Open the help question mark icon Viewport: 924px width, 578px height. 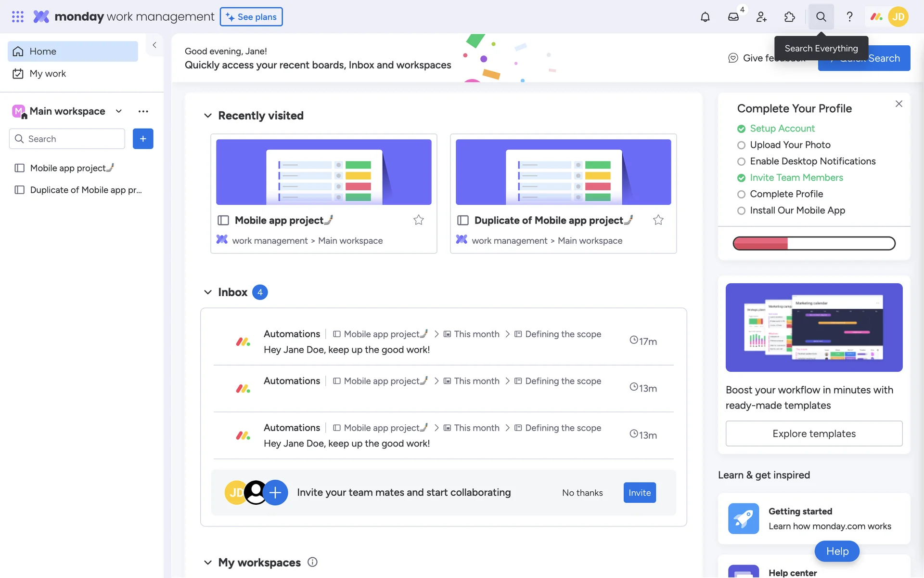849,17
